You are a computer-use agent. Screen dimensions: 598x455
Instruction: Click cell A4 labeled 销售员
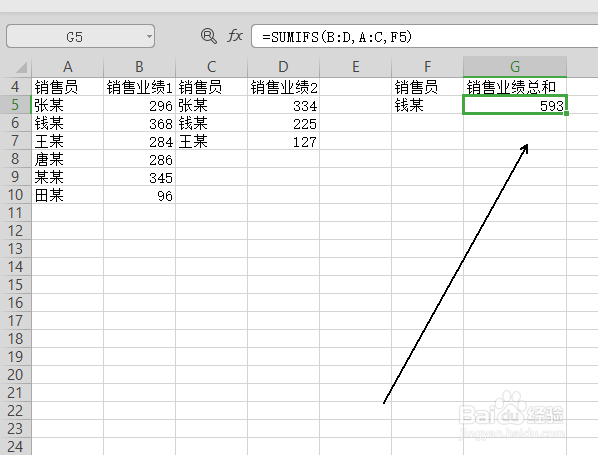point(68,87)
